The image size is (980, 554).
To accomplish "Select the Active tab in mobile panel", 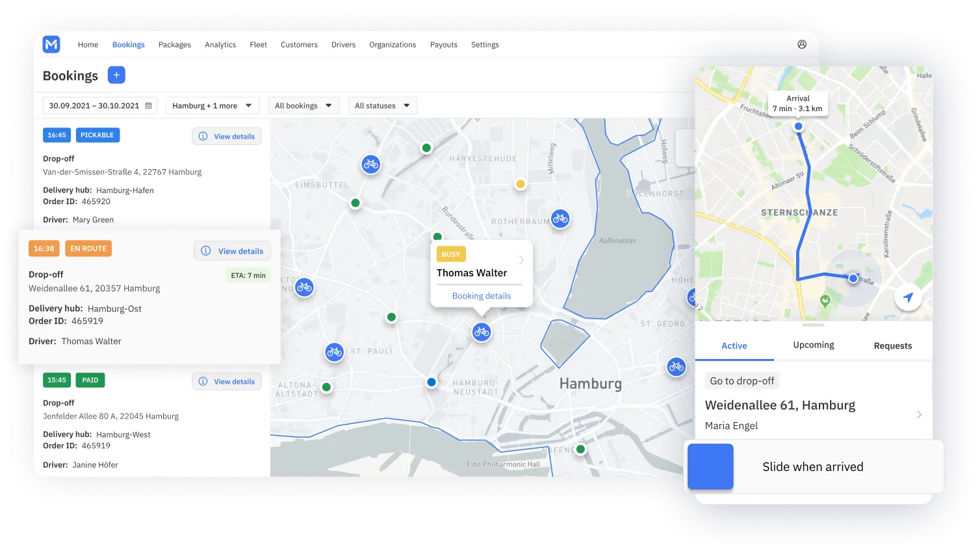I will coord(734,346).
